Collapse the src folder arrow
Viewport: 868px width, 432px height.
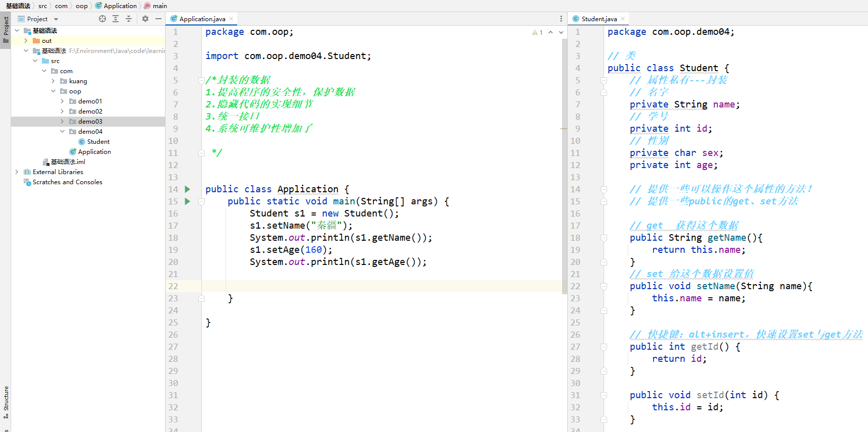point(35,61)
